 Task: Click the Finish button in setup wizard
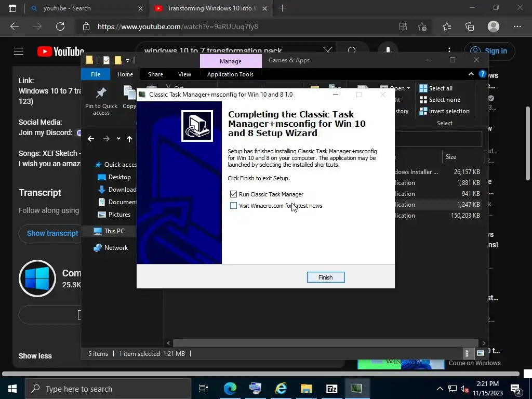(326, 277)
